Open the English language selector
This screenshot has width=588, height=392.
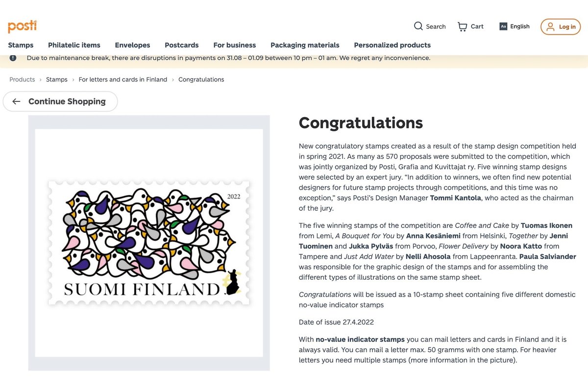tap(519, 26)
